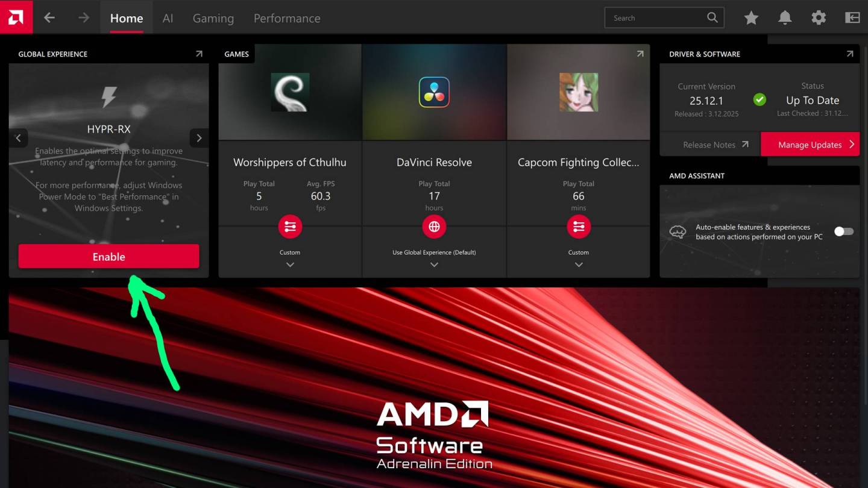Click the AMD logo icon
The height and width of the screenshot is (488, 868).
[16, 17]
